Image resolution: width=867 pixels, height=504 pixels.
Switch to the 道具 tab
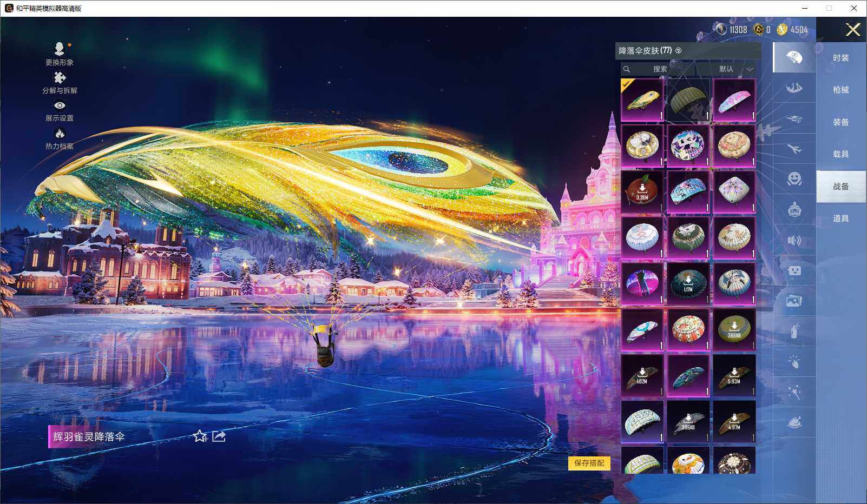pyautogui.click(x=841, y=218)
